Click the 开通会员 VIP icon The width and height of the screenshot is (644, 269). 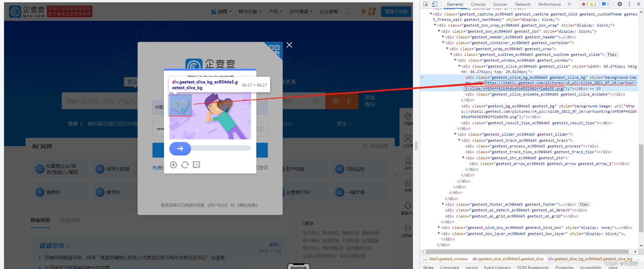pos(368,11)
